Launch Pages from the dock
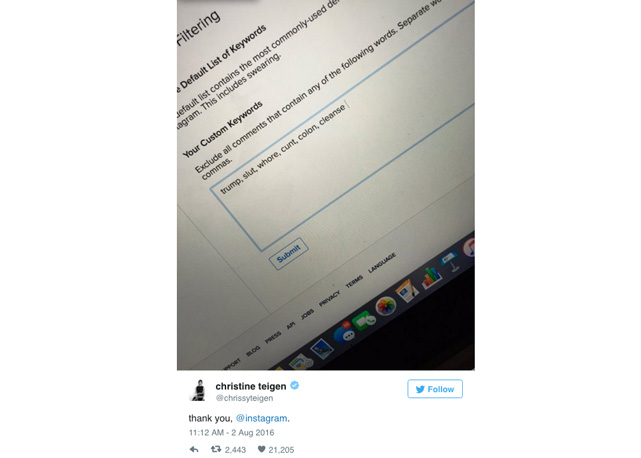The height and width of the screenshot is (458, 641). (407, 291)
